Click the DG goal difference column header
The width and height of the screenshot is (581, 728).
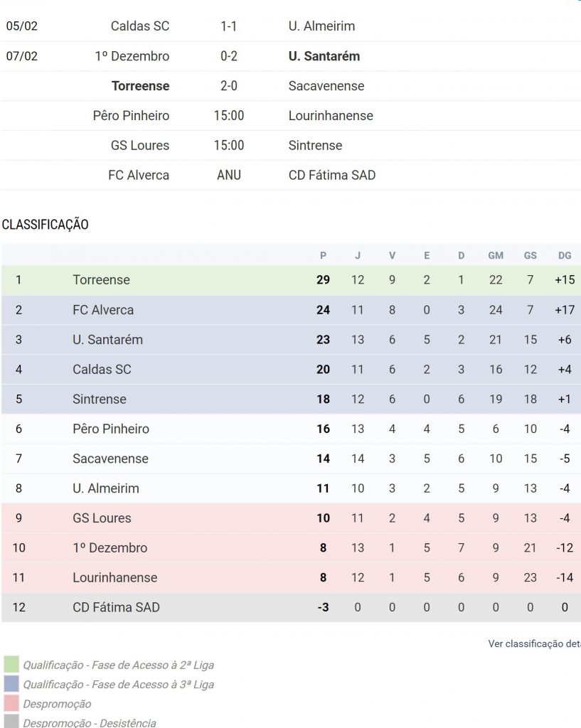tap(565, 256)
